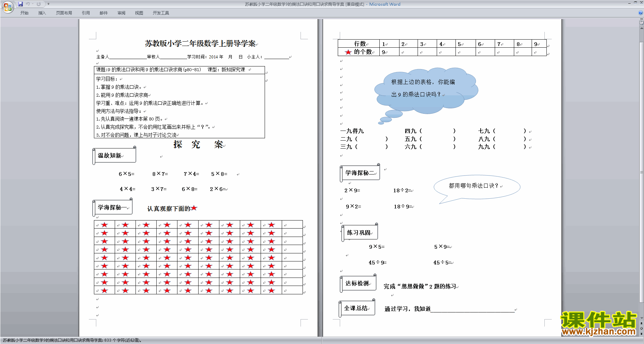This screenshot has height=344, width=644.
Task: Click the vertical scrollbar up arrow
Action: [642, 28]
